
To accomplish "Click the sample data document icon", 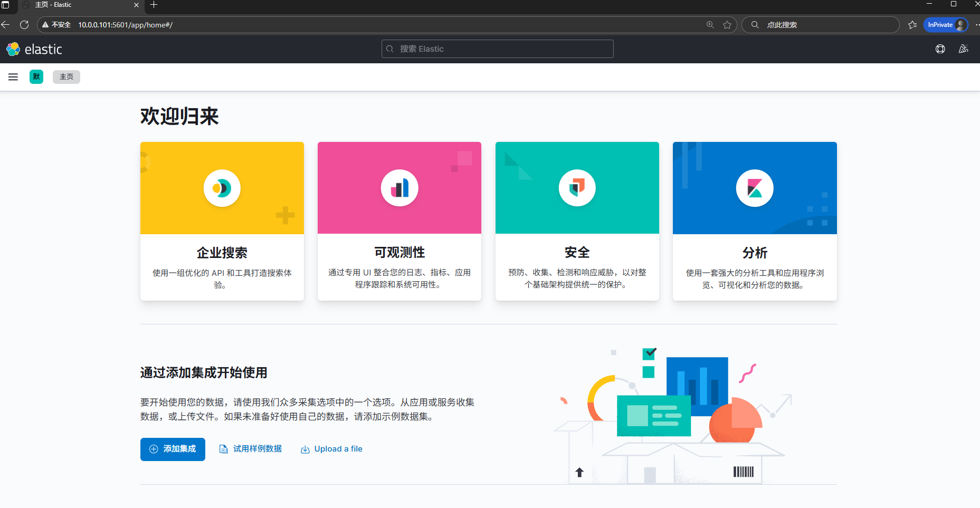I will [x=223, y=449].
